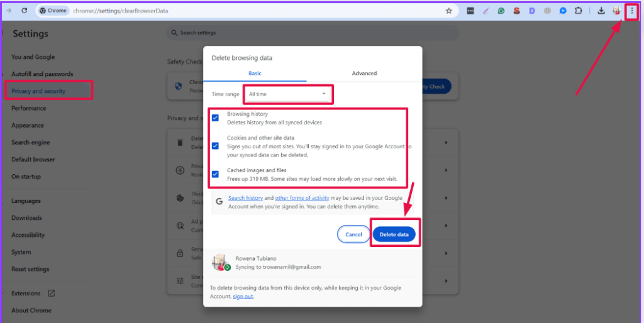Click the cookie icon in the Privacy list

coord(180,198)
